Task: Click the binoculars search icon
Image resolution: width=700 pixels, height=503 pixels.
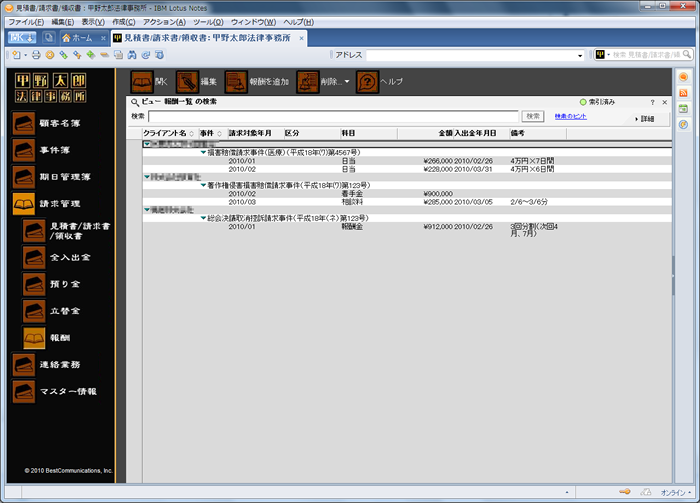Action: pyautogui.click(x=132, y=55)
